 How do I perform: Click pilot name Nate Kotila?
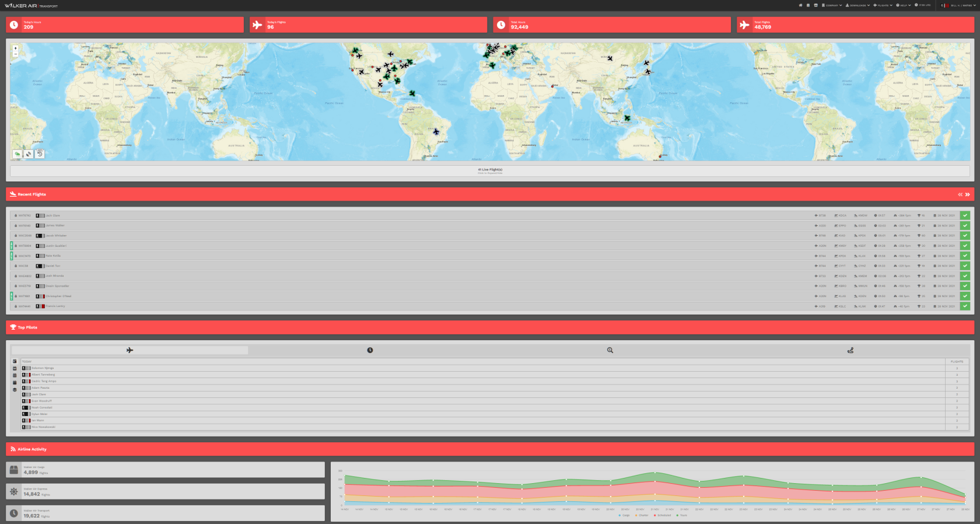point(53,256)
